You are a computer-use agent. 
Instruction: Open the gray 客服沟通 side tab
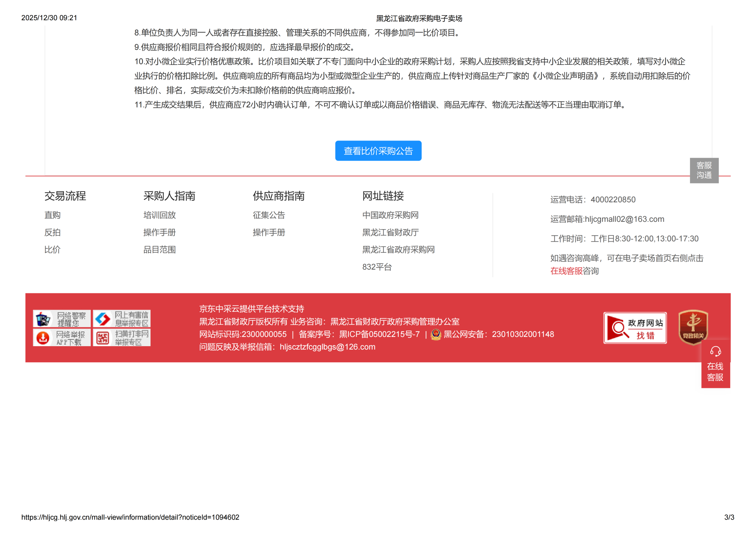pyautogui.click(x=704, y=170)
